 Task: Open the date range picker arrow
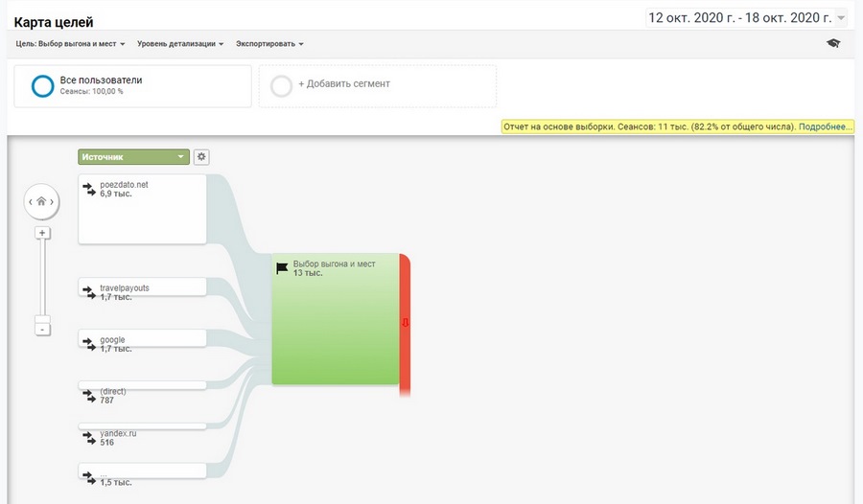841,18
